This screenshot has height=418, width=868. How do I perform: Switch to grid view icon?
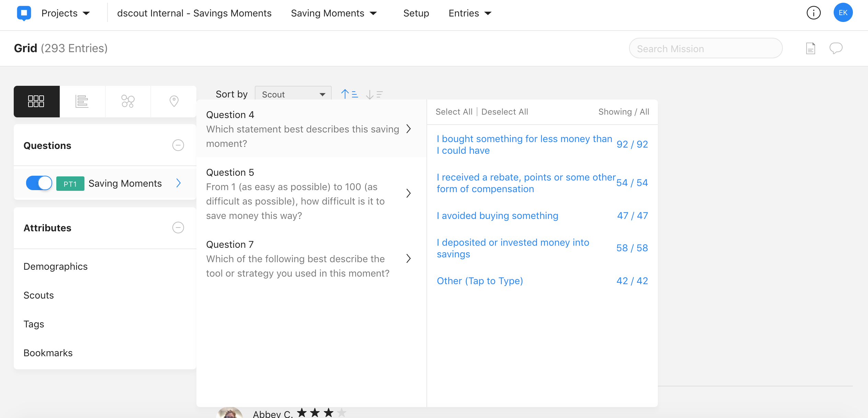(x=36, y=101)
